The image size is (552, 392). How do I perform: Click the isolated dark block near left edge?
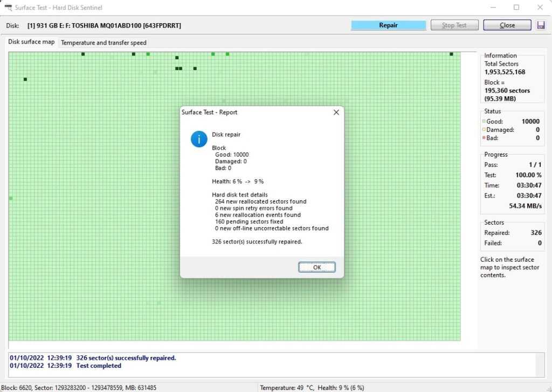25,79
